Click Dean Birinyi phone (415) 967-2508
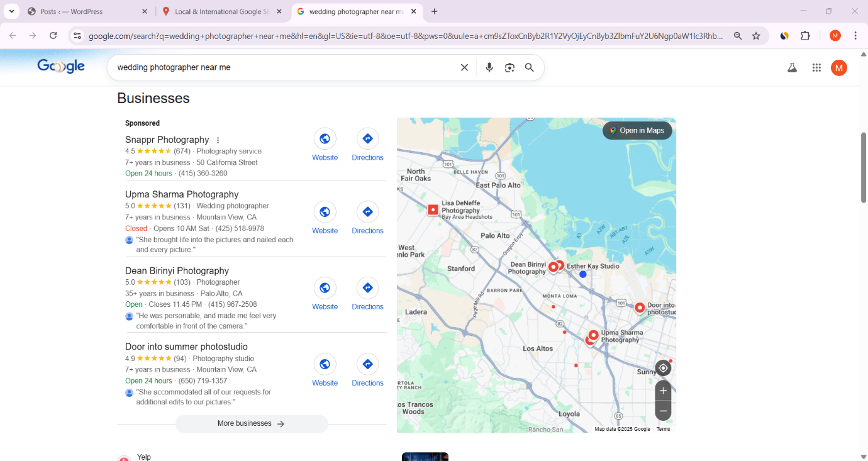Screen dimensions: 868x461 [x=233, y=304]
